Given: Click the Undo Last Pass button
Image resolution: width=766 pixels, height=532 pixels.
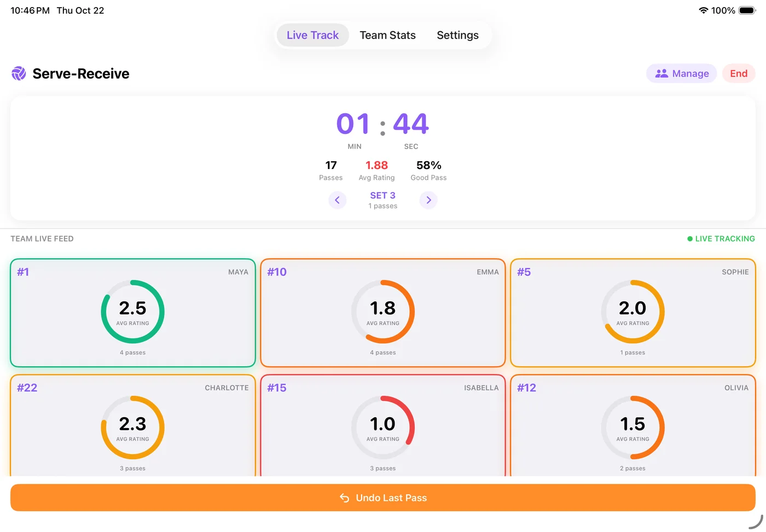Looking at the screenshot, I should click(383, 498).
